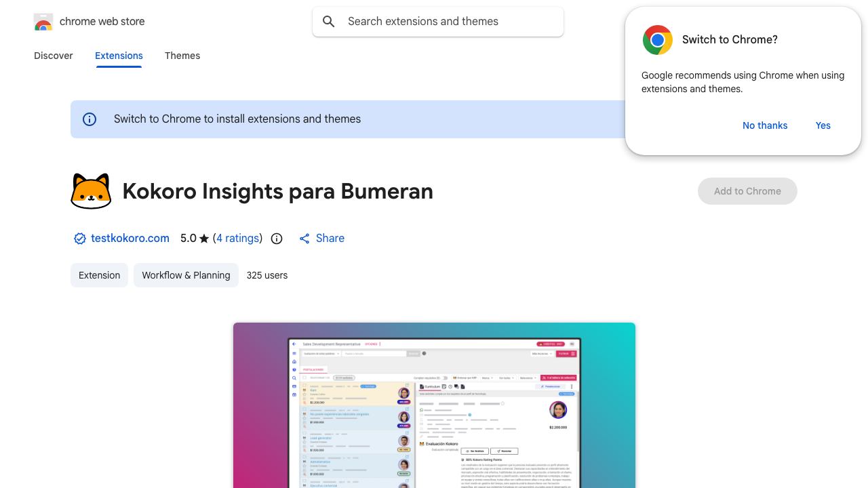Image resolution: width=868 pixels, height=488 pixels.
Task: Click the Kokoro fox extension icon
Action: point(91,191)
